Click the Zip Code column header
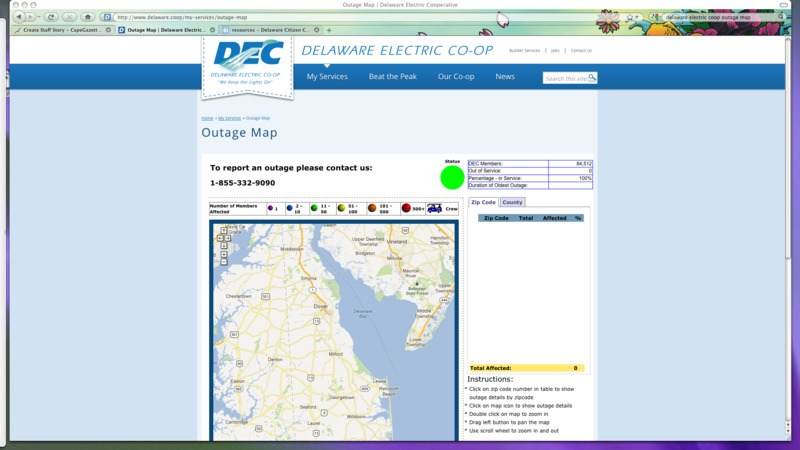This screenshot has height=450, width=800. 496,218
